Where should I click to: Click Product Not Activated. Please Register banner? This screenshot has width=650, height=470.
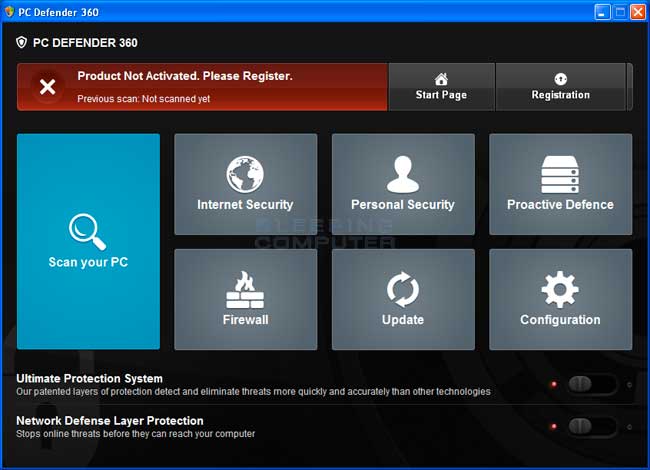click(x=185, y=76)
